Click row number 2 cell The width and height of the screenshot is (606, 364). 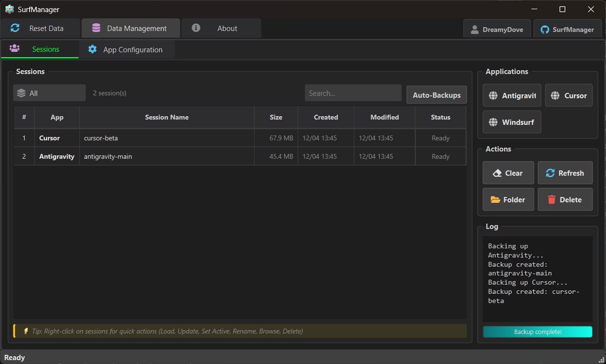coord(24,156)
